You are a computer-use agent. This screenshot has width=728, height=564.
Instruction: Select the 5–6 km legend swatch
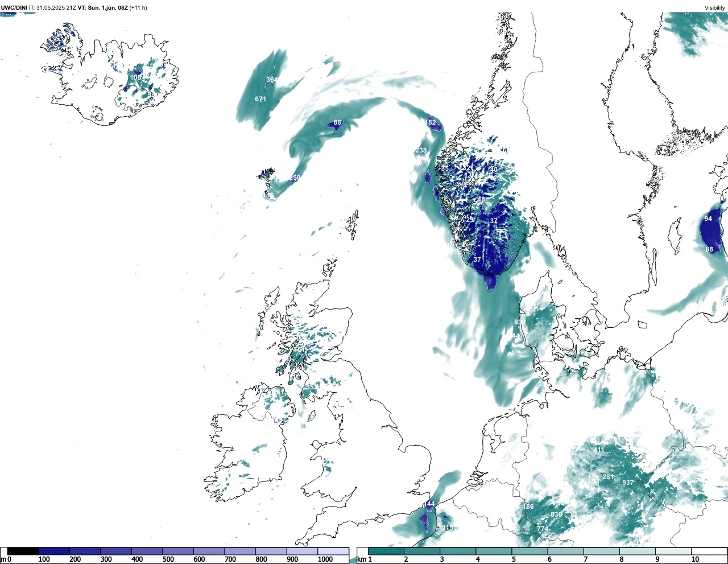click(530, 551)
